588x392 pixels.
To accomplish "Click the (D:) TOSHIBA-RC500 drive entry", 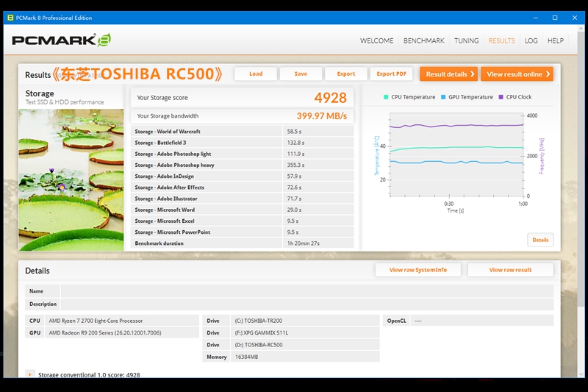I will pyautogui.click(x=305, y=345).
